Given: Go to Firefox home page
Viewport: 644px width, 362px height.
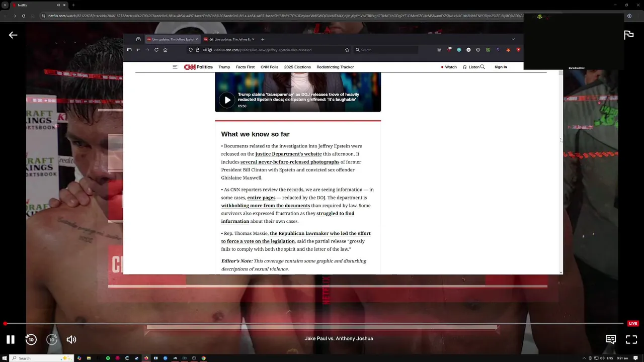Looking at the screenshot, I should (x=165, y=50).
